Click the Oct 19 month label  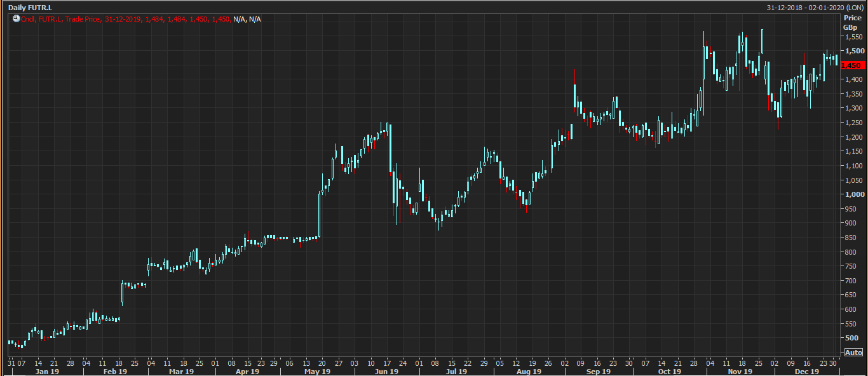pyautogui.click(x=669, y=372)
